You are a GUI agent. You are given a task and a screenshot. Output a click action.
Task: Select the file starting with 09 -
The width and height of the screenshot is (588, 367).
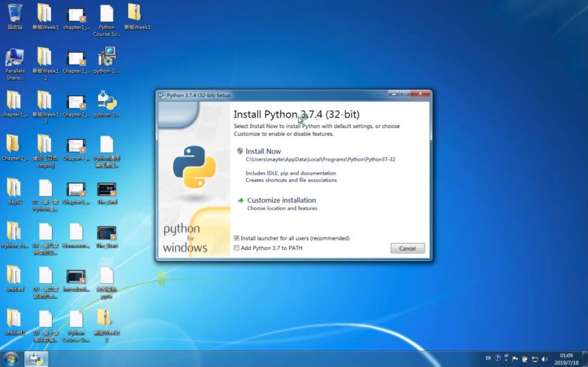pos(45,283)
